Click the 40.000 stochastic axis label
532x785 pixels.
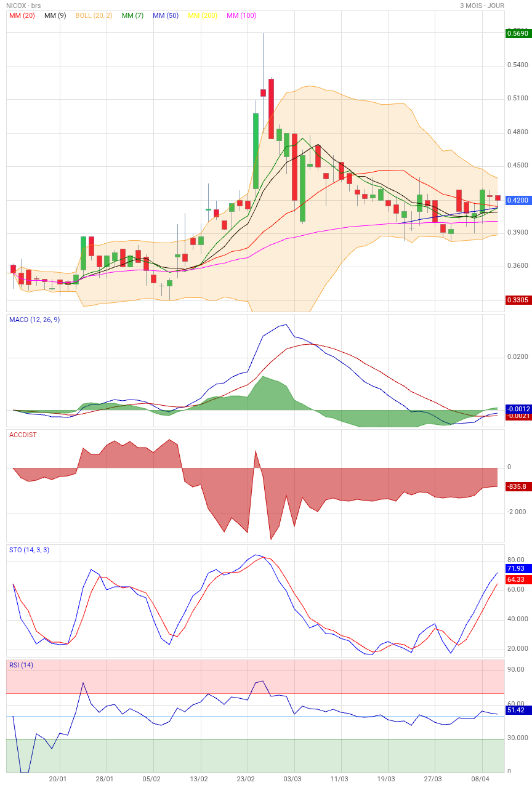click(518, 619)
